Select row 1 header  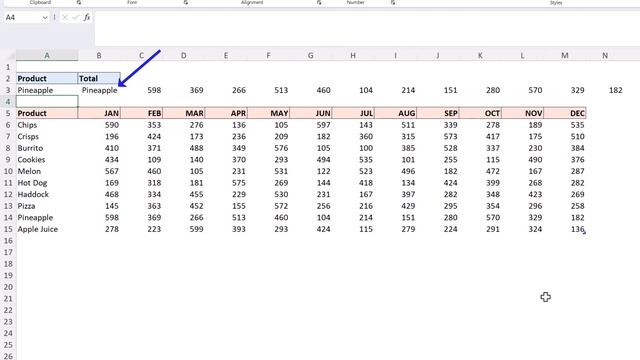point(8,67)
